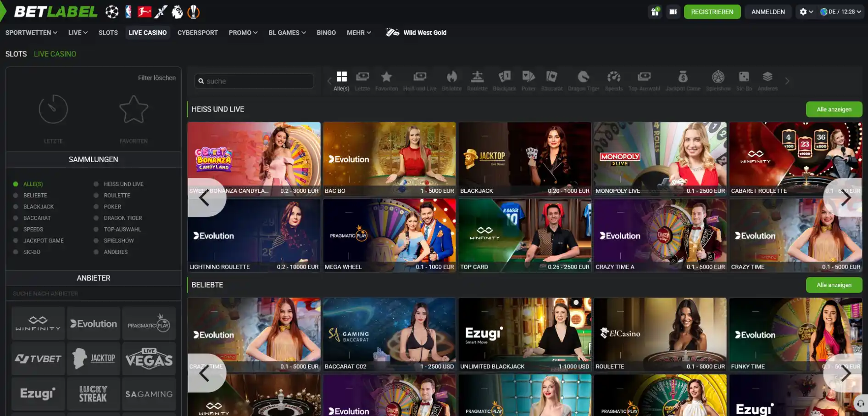Select the BACCARAT collection radio
The image size is (868, 416).
[x=16, y=218]
